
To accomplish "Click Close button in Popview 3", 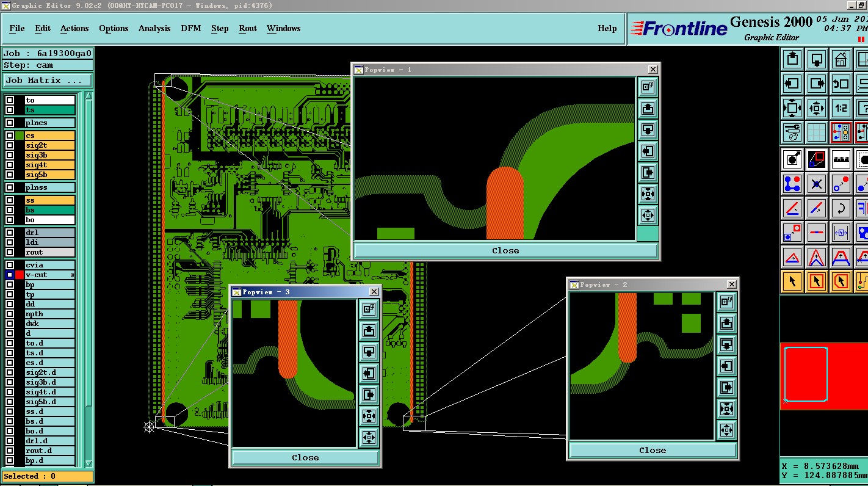I will coord(305,457).
